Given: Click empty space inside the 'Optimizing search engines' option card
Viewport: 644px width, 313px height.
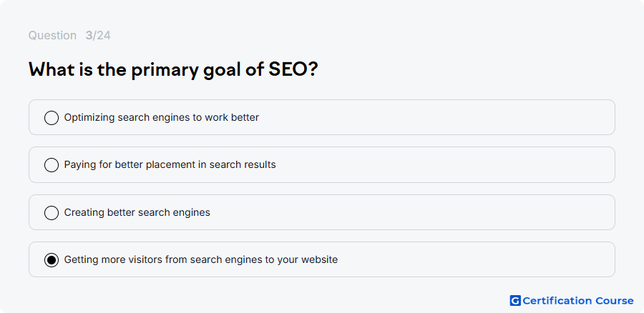Looking at the screenshot, I should coord(435,117).
